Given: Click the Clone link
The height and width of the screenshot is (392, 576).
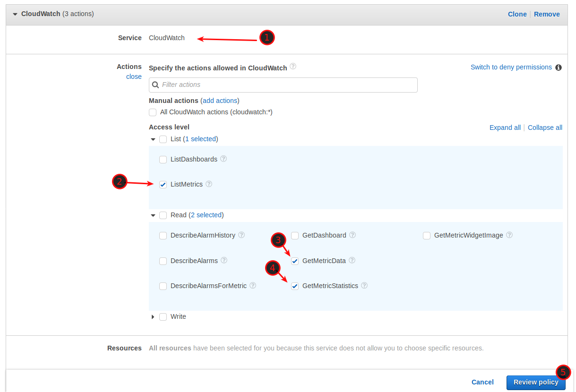Looking at the screenshot, I should click(517, 14).
